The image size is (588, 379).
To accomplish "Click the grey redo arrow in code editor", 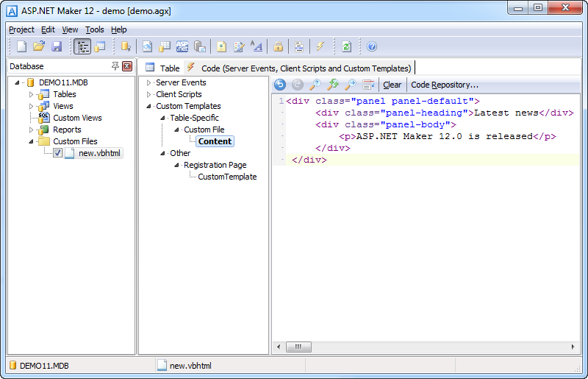I will pos(298,85).
